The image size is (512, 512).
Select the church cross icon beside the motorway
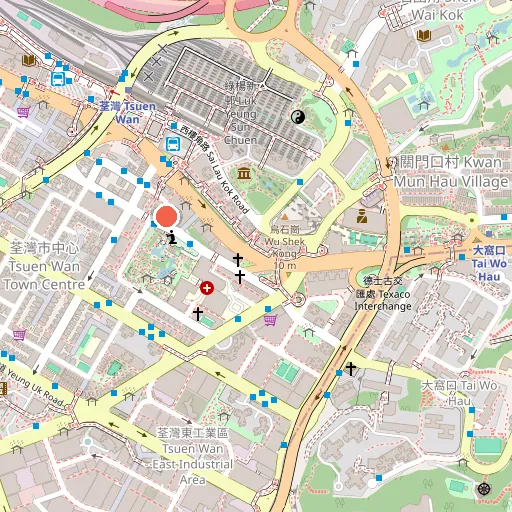(351, 369)
